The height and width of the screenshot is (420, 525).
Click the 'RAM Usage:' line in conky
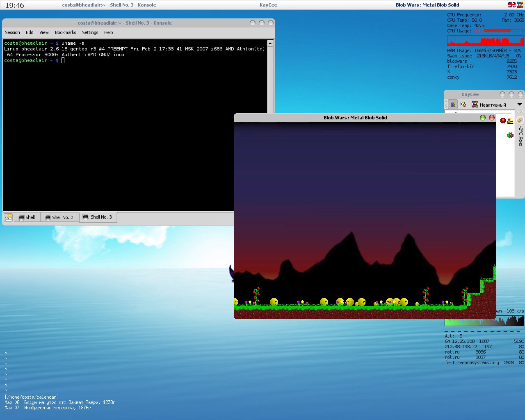pyautogui.click(x=484, y=50)
